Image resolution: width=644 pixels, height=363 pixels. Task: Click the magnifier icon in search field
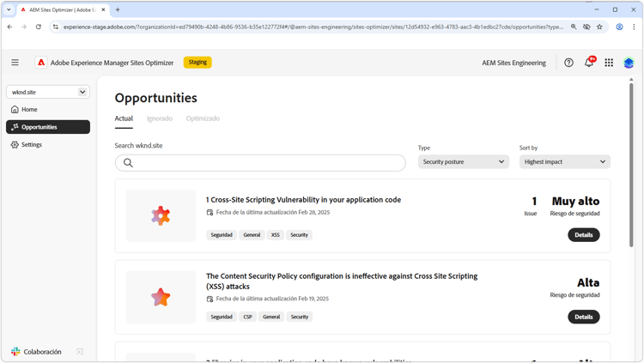[x=128, y=162]
